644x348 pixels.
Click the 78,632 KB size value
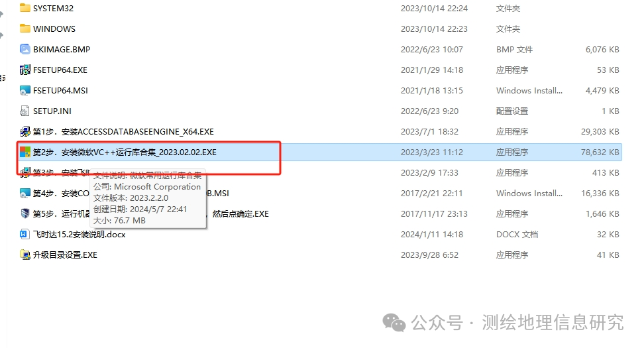click(600, 152)
